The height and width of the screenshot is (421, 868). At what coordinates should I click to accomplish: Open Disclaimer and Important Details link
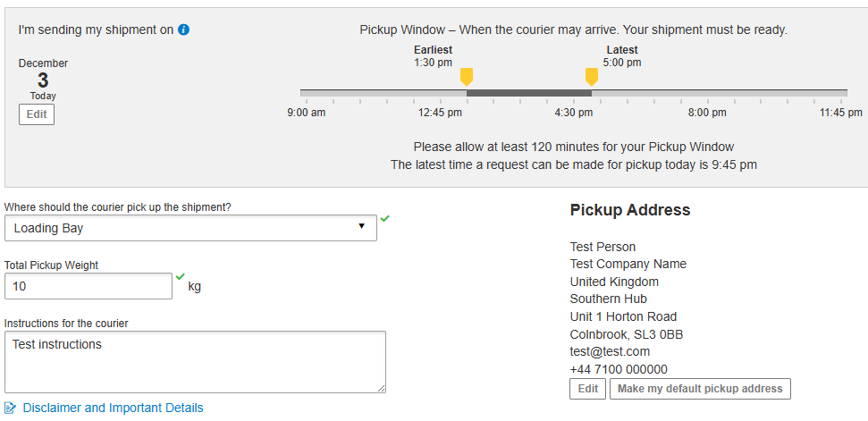point(113,408)
